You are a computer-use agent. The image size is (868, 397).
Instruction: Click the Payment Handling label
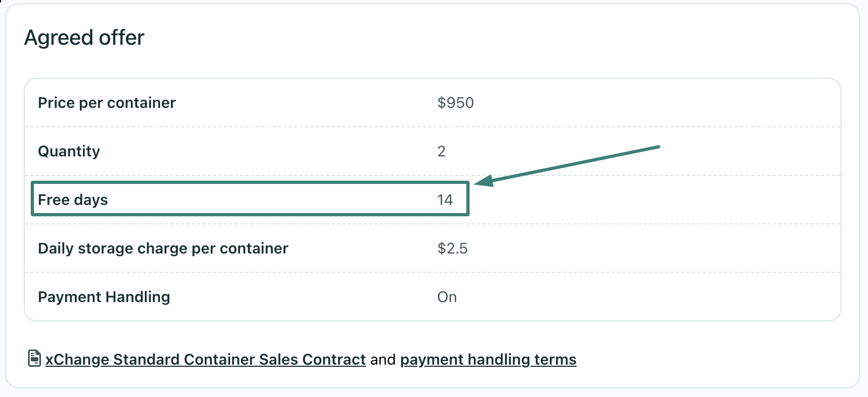tap(104, 297)
